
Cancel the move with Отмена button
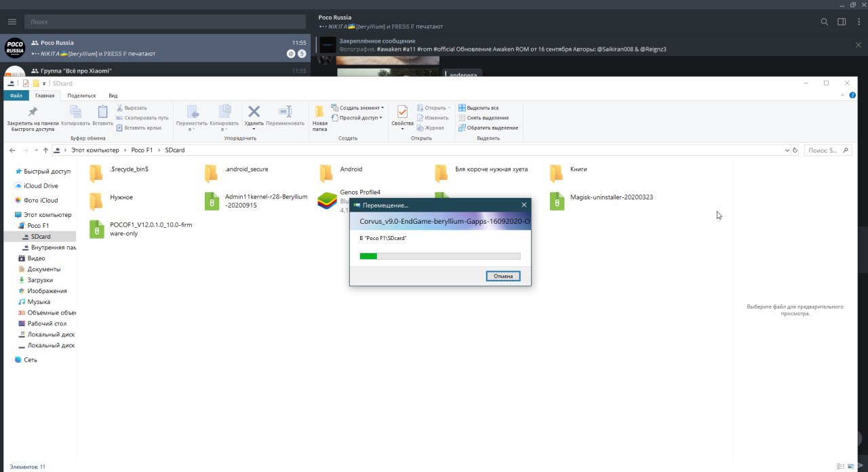[503, 276]
